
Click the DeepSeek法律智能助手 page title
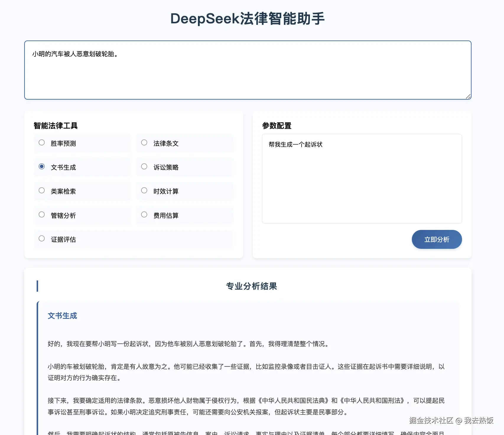[248, 19]
